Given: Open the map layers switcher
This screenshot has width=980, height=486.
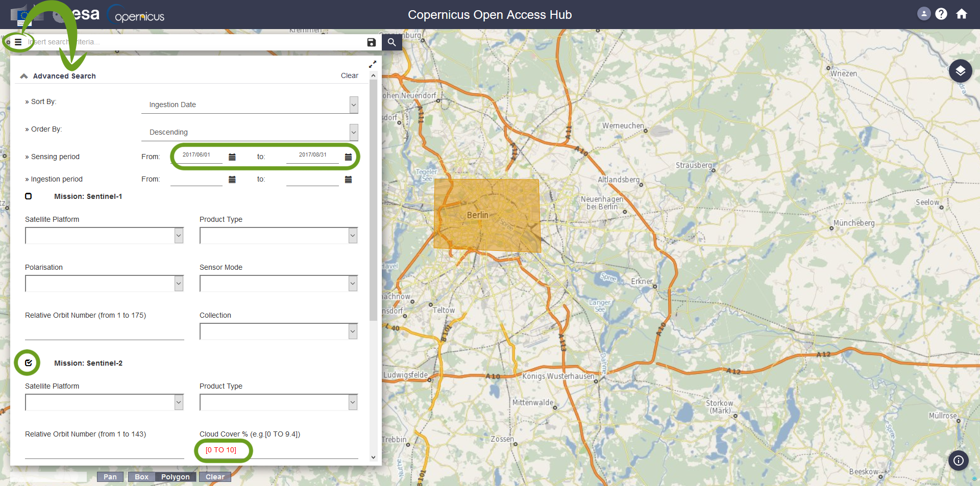Looking at the screenshot, I should pyautogui.click(x=960, y=71).
